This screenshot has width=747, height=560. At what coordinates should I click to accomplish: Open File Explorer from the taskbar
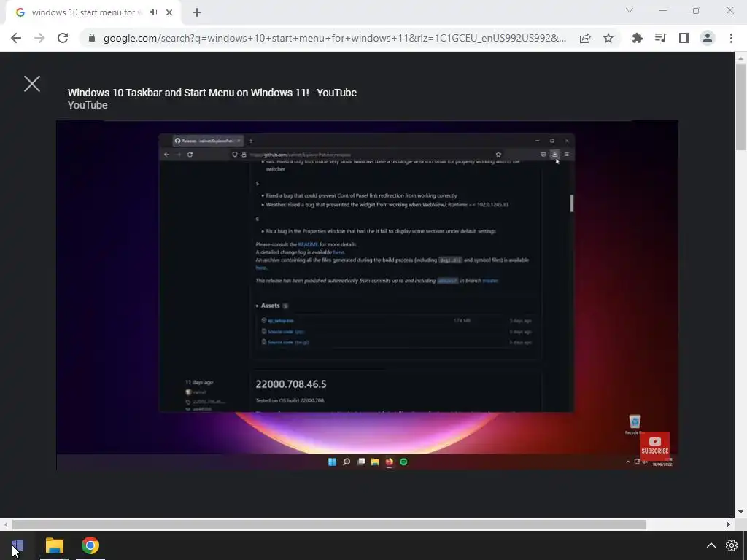pos(54,545)
